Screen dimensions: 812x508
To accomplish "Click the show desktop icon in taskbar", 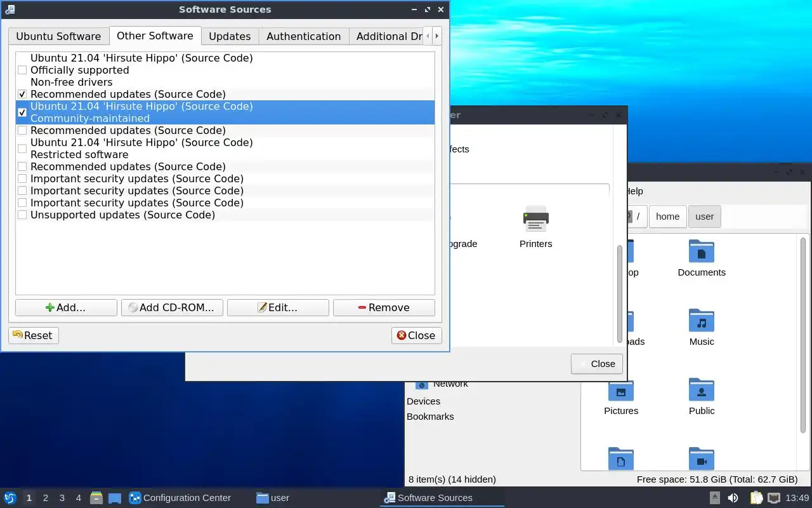I will (x=115, y=498).
